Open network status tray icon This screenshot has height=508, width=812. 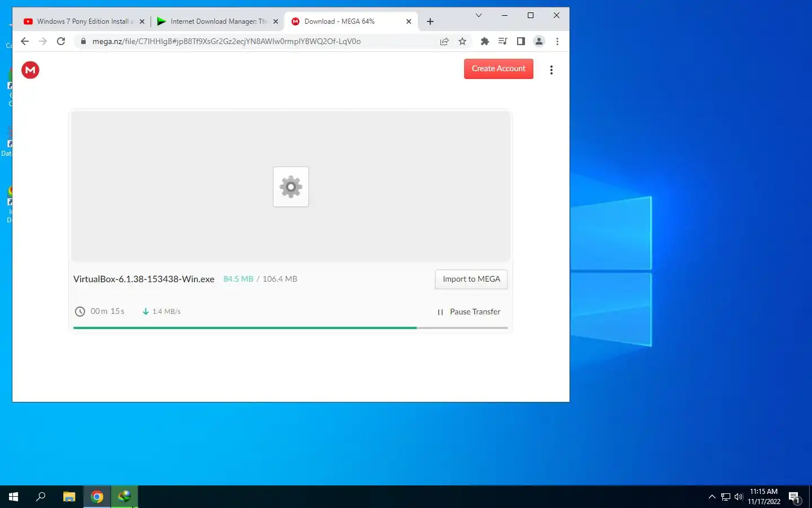tap(726, 497)
